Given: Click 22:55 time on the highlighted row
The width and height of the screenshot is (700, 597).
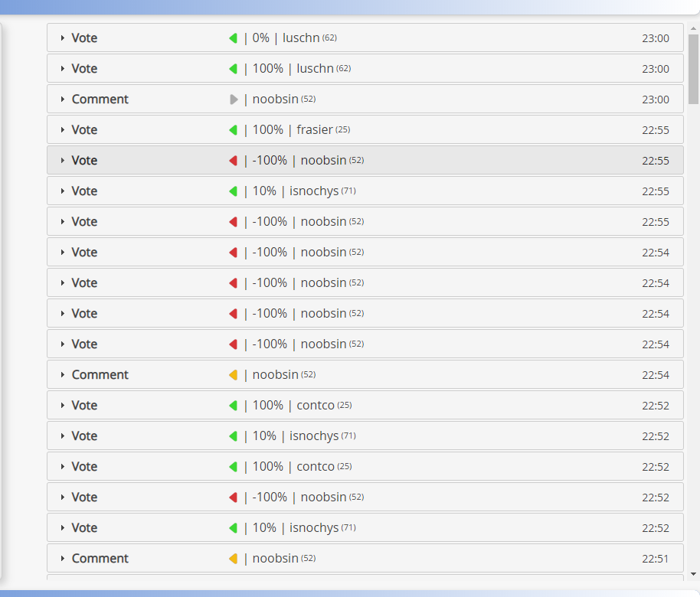Looking at the screenshot, I should tap(656, 161).
